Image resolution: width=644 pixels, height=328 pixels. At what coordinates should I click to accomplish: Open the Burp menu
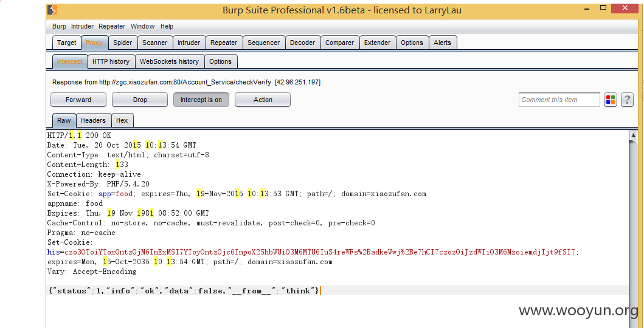pyautogui.click(x=59, y=26)
